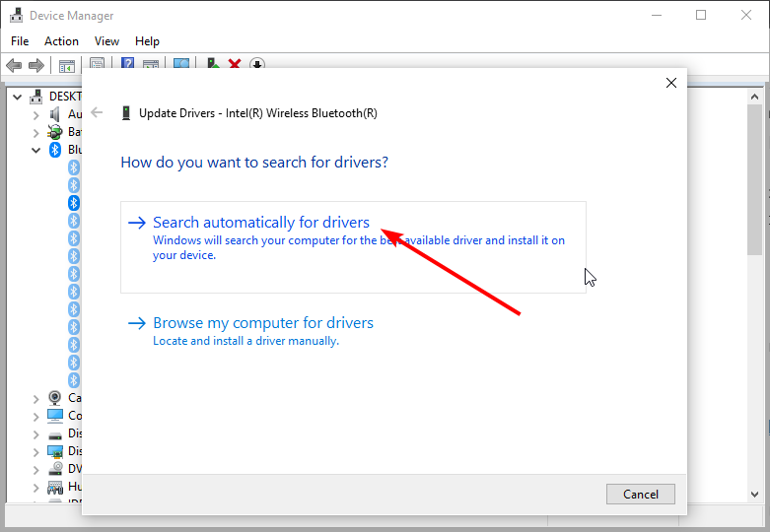
Task: Click Show/Hide Console Tree toolbar icon
Action: click(x=66, y=65)
